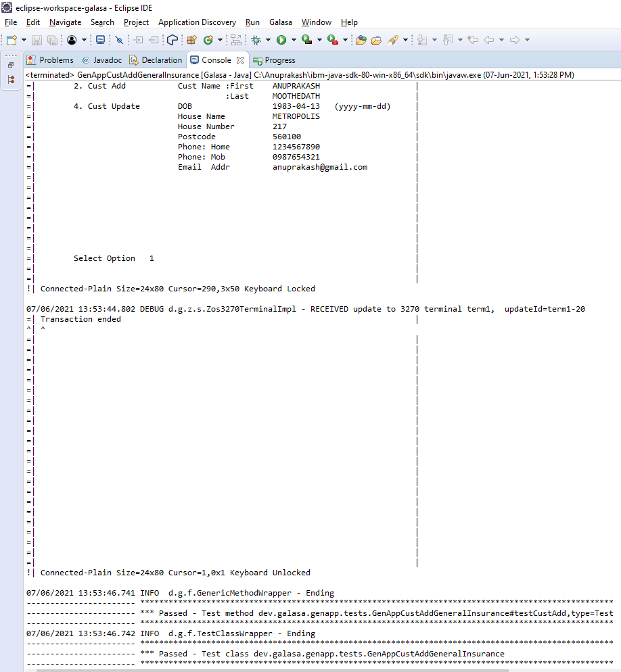Click the hierarchy diagram toolbar icon
621x672 pixels.
(x=236, y=40)
